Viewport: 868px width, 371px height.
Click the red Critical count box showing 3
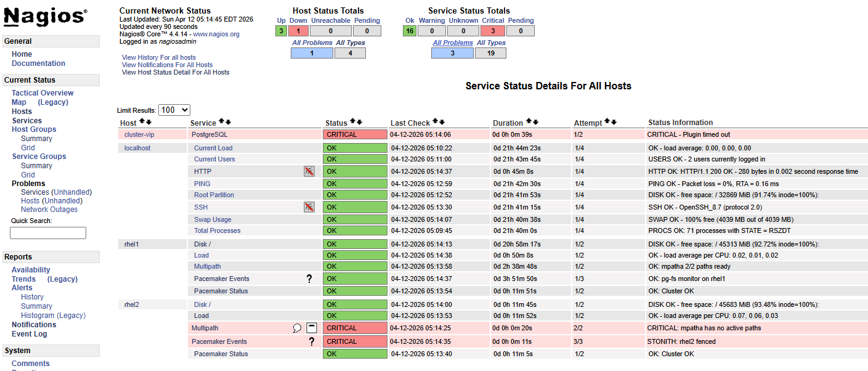click(493, 31)
